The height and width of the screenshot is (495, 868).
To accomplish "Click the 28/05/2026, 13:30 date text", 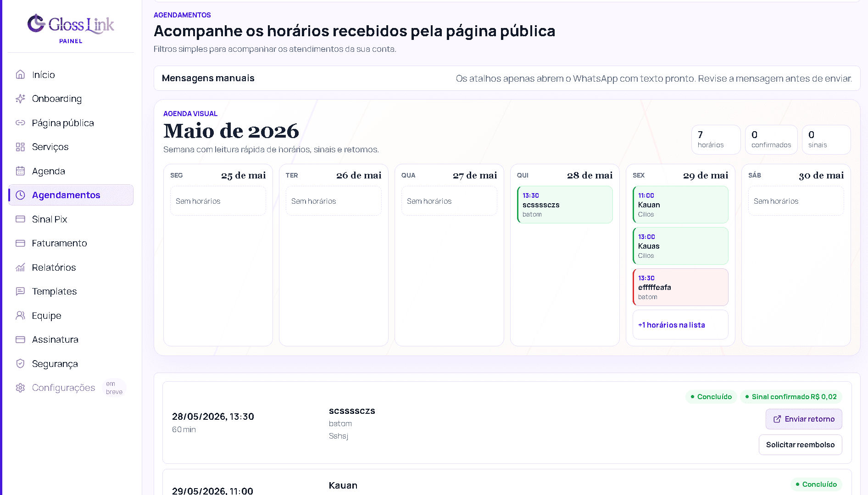I will point(213,416).
